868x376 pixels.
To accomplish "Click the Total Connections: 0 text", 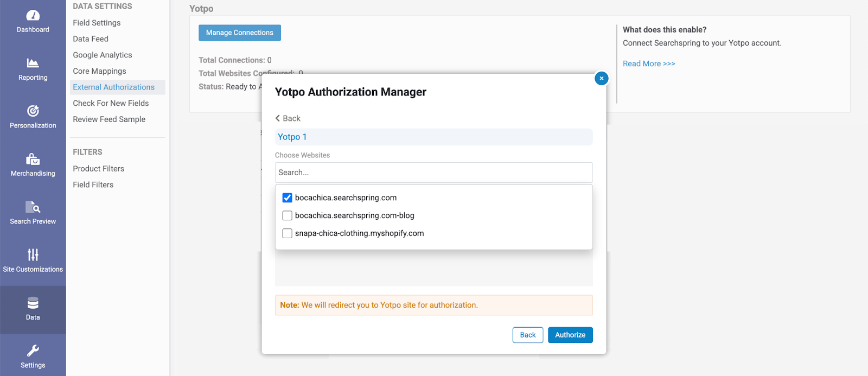I will [x=235, y=60].
